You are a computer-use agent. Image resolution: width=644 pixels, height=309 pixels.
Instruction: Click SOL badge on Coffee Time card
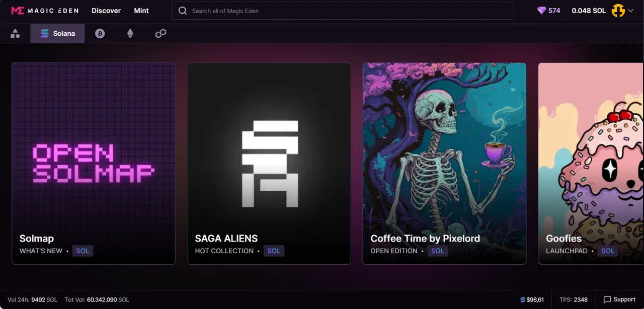coord(438,251)
